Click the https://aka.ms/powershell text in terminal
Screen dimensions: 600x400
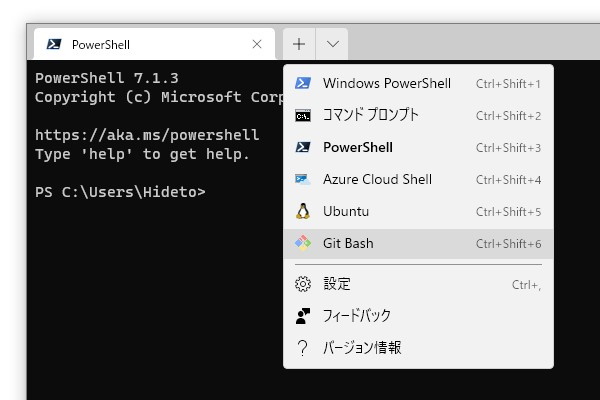[x=147, y=135]
